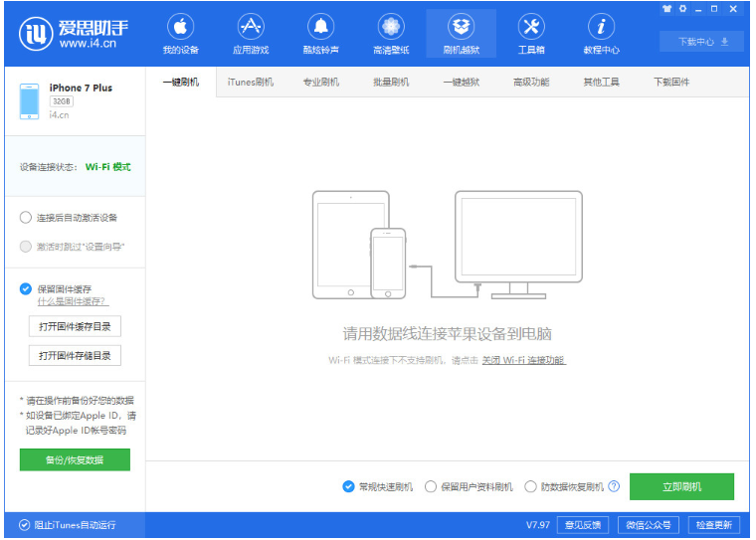Switch to 下载固件 tab
Image resolution: width=756 pixels, height=540 pixels.
click(x=671, y=82)
